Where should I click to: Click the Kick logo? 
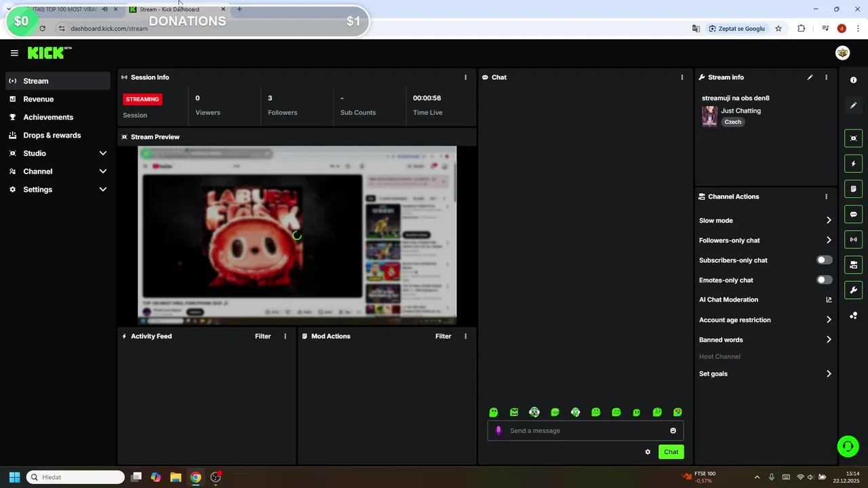coord(50,53)
